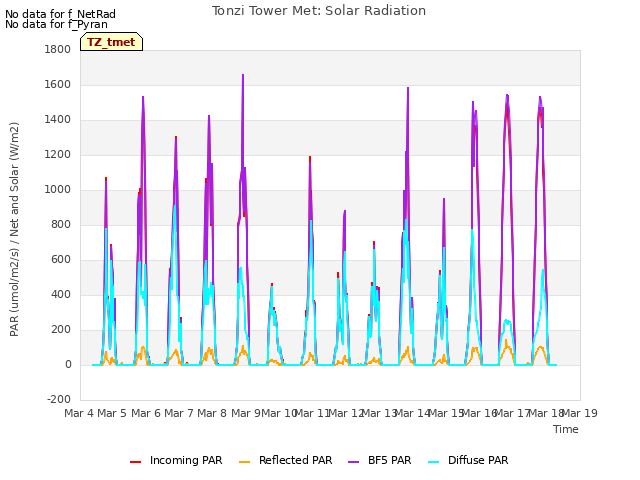Click the Reflected PAR legend entry
The height and width of the screenshot is (480, 640).
285,460
